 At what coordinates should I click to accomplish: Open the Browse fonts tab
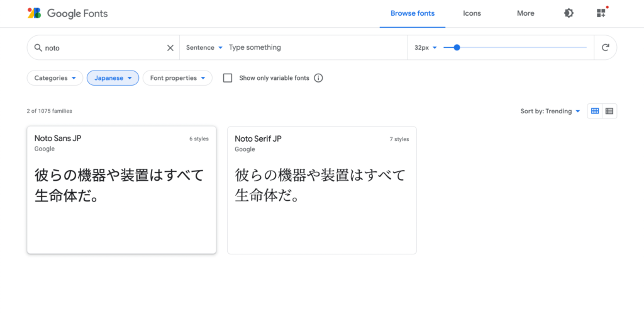click(413, 14)
